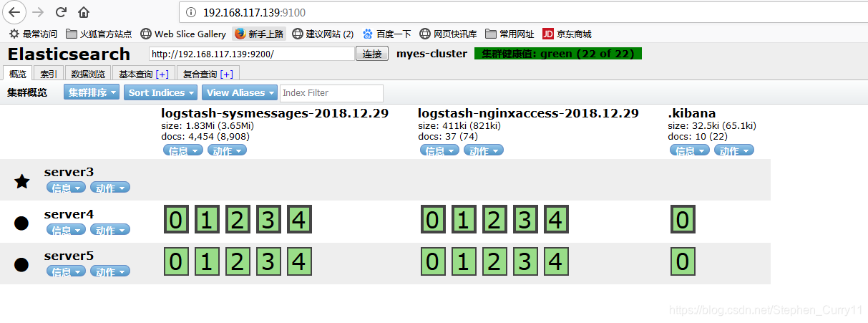The height and width of the screenshot is (323, 868).
Task: Select shard 2 of sysmessages on server4
Action: coord(238,220)
